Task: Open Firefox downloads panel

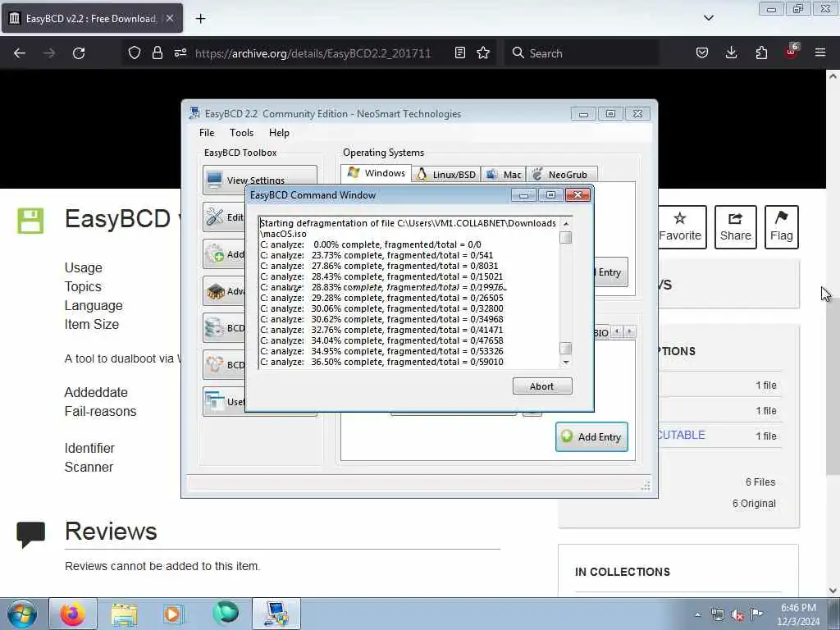Action: 731,52
